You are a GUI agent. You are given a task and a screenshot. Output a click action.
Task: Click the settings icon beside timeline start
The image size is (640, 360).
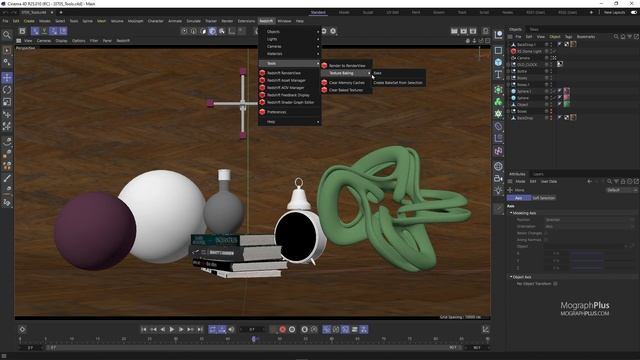tap(22, 329)
